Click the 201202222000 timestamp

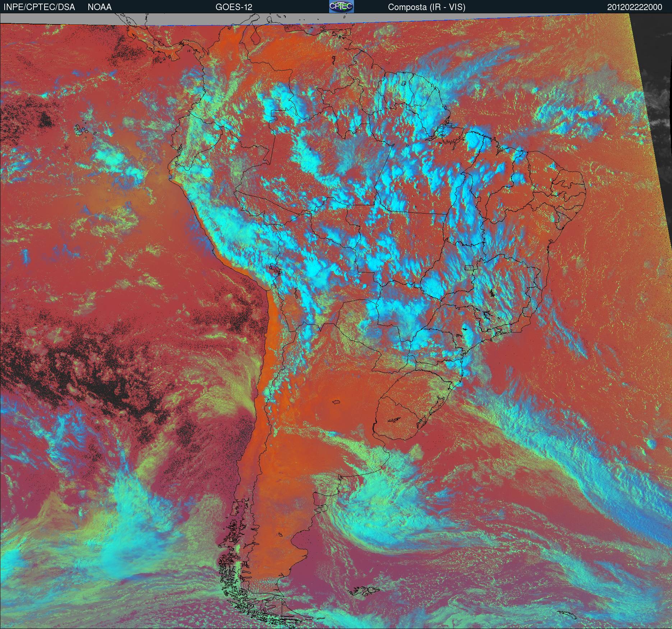635,7
